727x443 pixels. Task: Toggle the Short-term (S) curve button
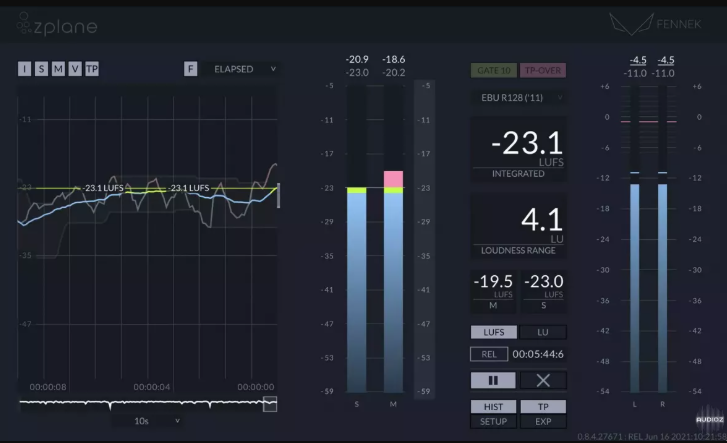click(41, 69)
